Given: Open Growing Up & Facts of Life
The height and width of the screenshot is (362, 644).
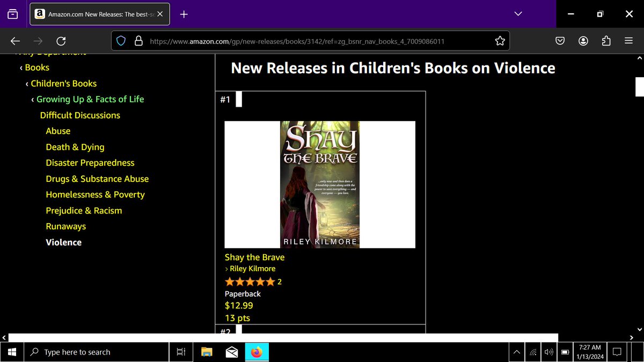Looking at the screenshot, I should (x=90, y=99).
